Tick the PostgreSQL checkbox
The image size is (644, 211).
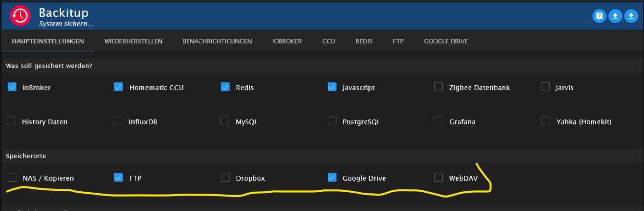332,121
